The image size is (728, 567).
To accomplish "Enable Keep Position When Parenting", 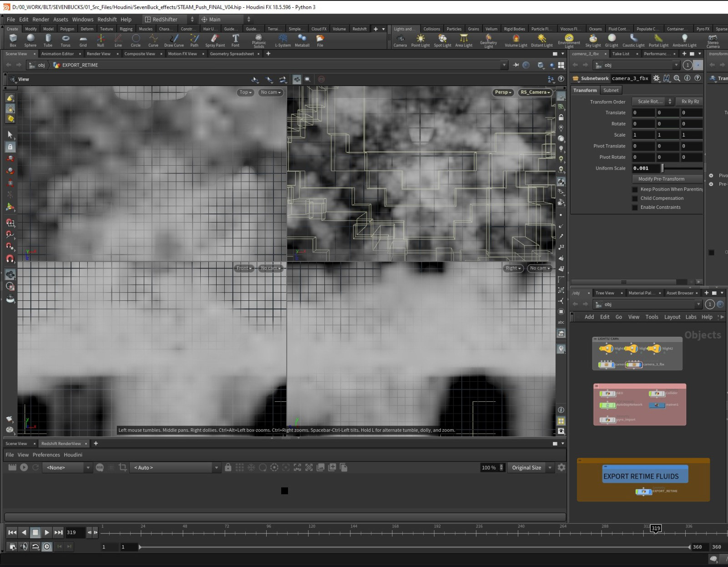I will point(635,189).
